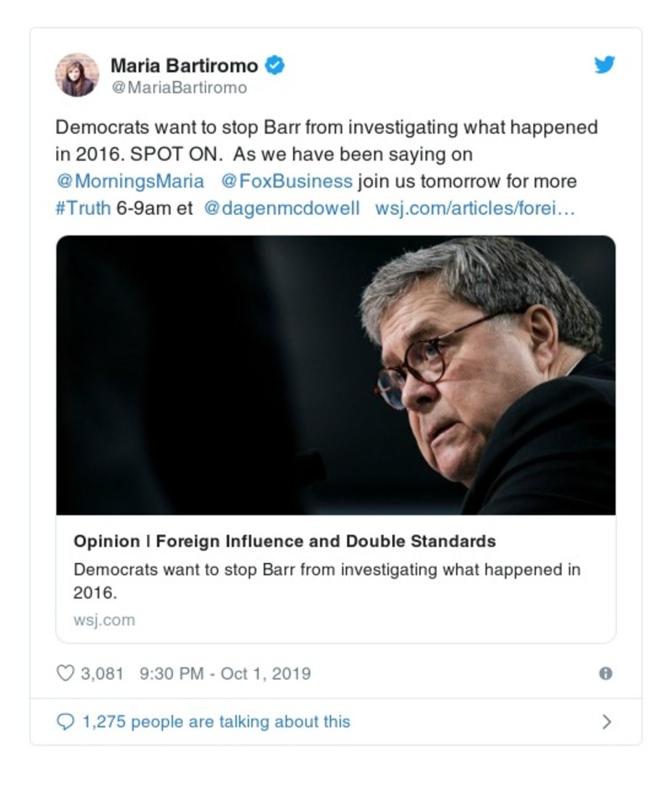
Task: Click the article photo of the man in glasses
Action: (336, 375)
